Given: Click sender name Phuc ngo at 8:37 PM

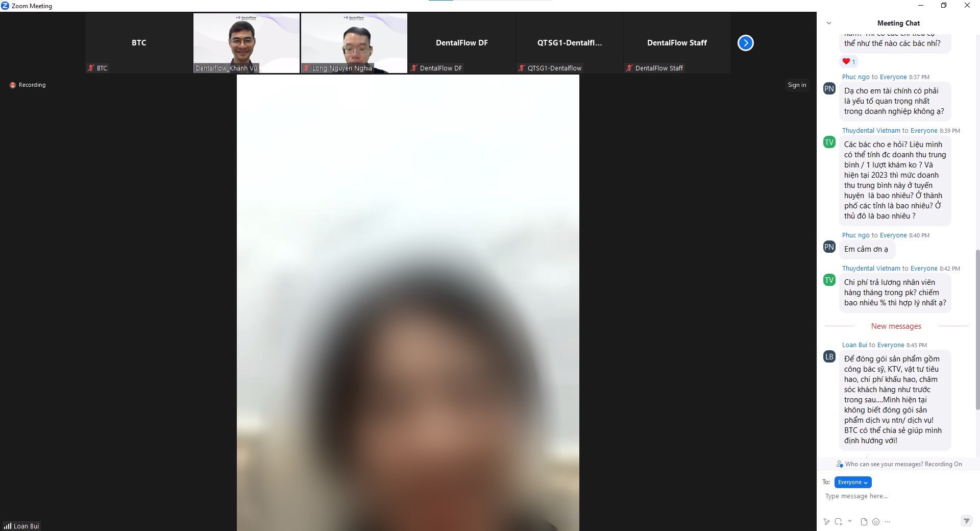Looking at the screenshot, I should [x=855, y=77].
